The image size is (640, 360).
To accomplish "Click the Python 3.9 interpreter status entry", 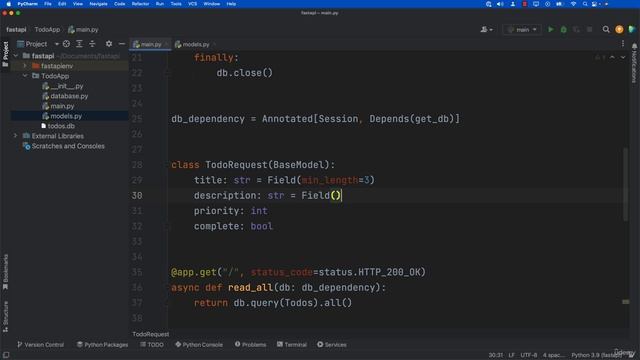I will [596, 355].
